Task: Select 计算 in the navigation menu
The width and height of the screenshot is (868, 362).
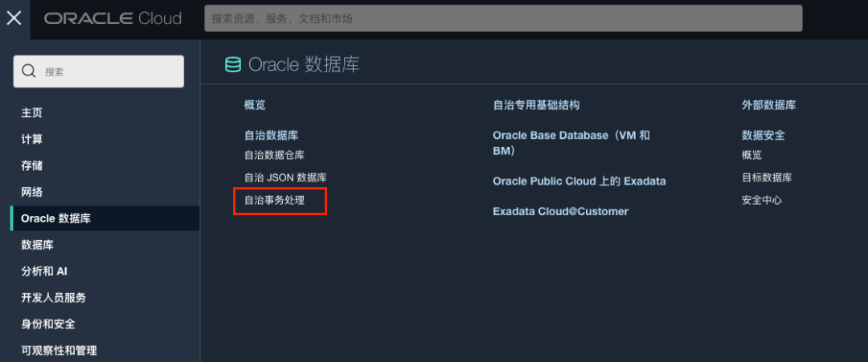Action: [x=32, y=140]
